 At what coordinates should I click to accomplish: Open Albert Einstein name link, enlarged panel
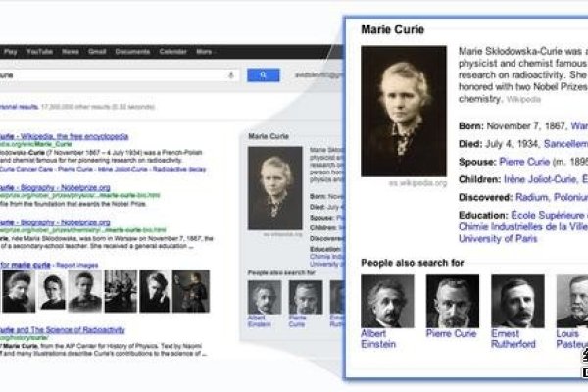coord(378,339)
